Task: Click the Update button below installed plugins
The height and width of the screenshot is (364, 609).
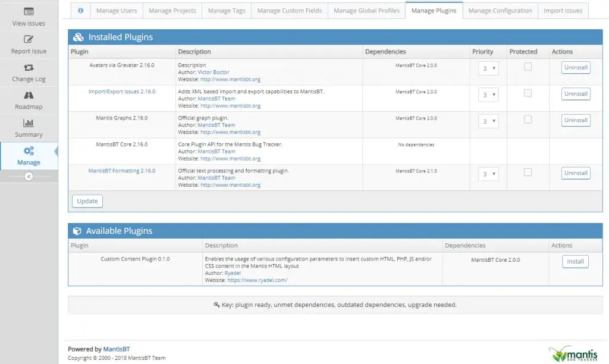Action: [x=87, y=201]
